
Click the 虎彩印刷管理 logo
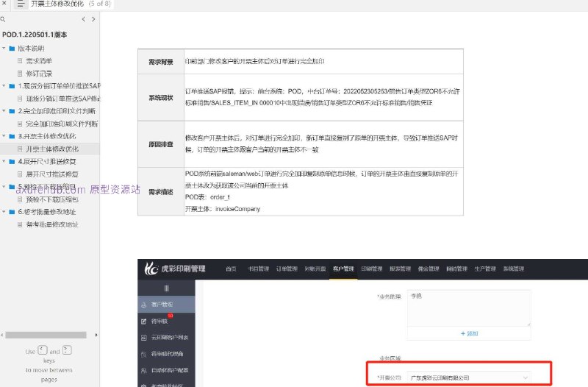click(175, 269)
